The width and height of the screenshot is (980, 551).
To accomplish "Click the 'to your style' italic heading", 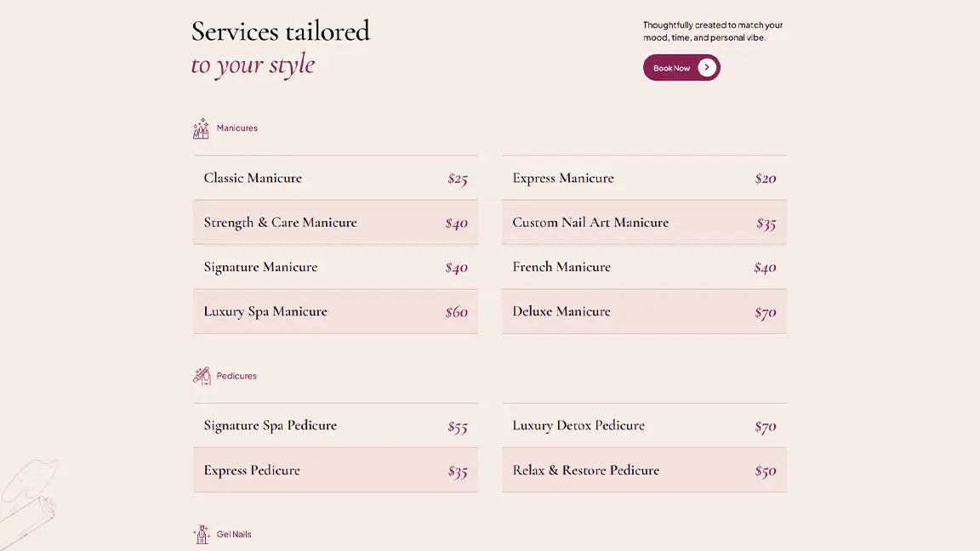I will [253, 65].
